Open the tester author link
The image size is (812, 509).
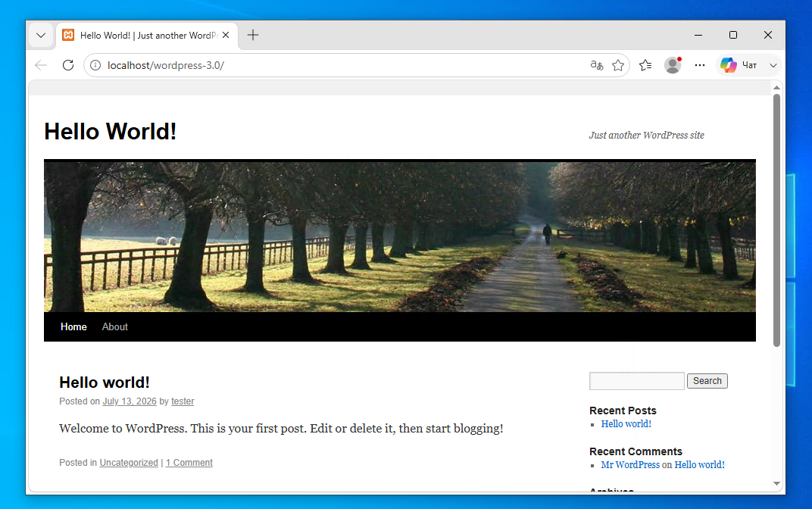pyautogui.click(x=183, y=401)
